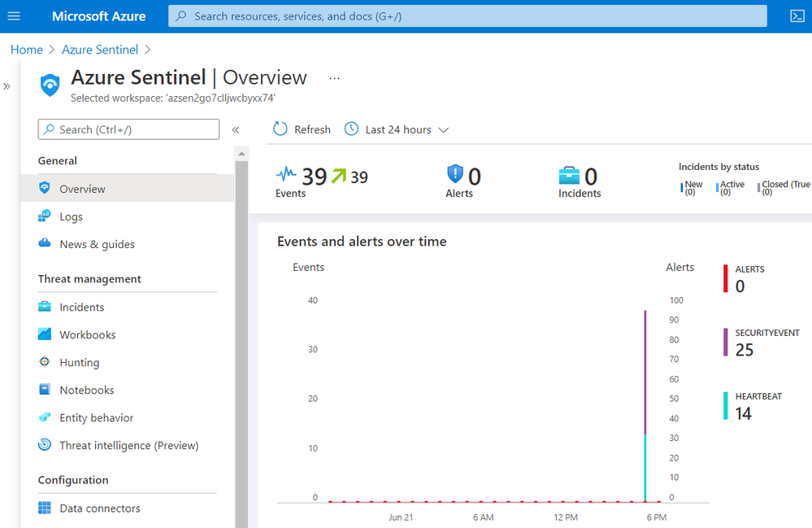Click the Logs icon in sidebar
This screenshot has height=528, width=812.
(x=45, y=216)
